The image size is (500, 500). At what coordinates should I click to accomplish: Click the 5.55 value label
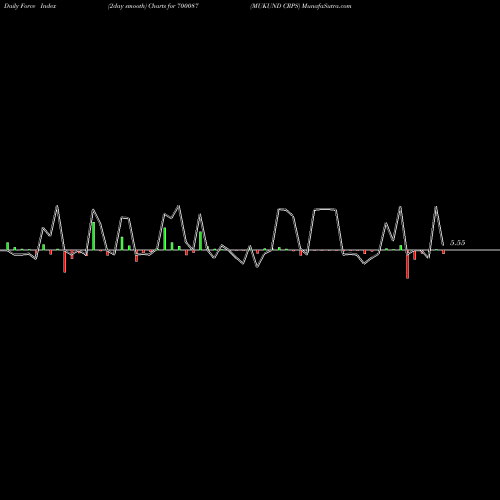pyautogui.click(x=457, y=243)
